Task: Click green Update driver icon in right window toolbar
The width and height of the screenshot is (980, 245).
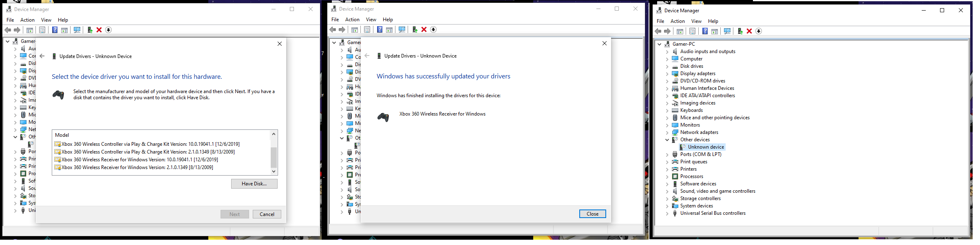Action: pyautogui.click(x=740, y=31)
